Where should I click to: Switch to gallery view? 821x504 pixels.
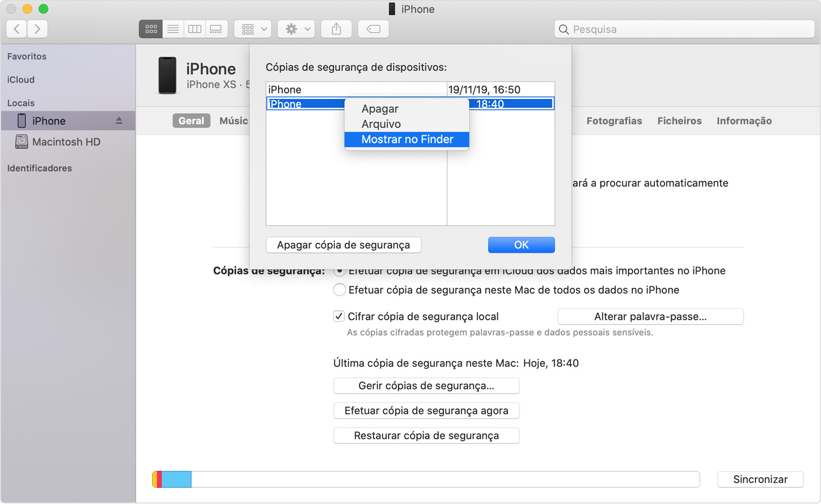(x=216, y=29)
